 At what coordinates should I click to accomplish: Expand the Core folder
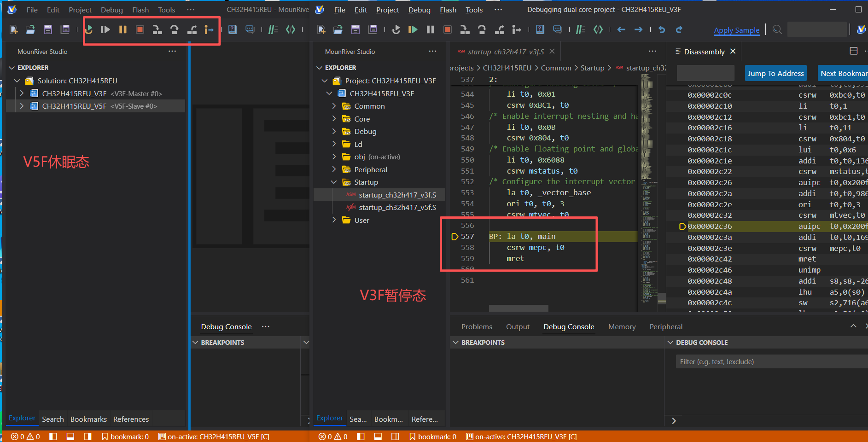point(334,119)
